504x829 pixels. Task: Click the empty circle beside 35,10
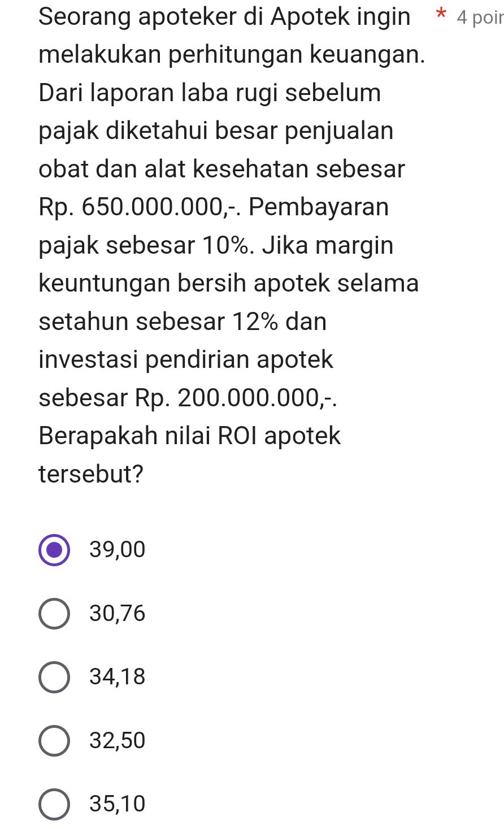(x=54, y=803)
